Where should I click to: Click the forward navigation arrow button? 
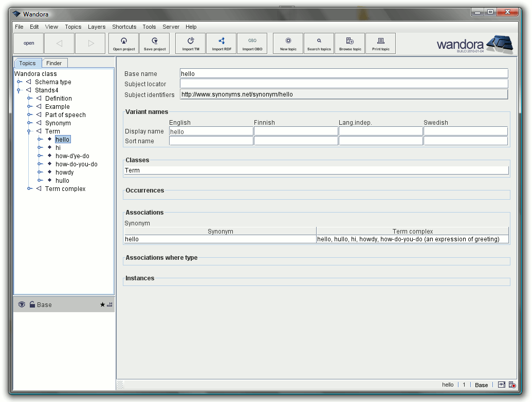(x=90, y=43)
